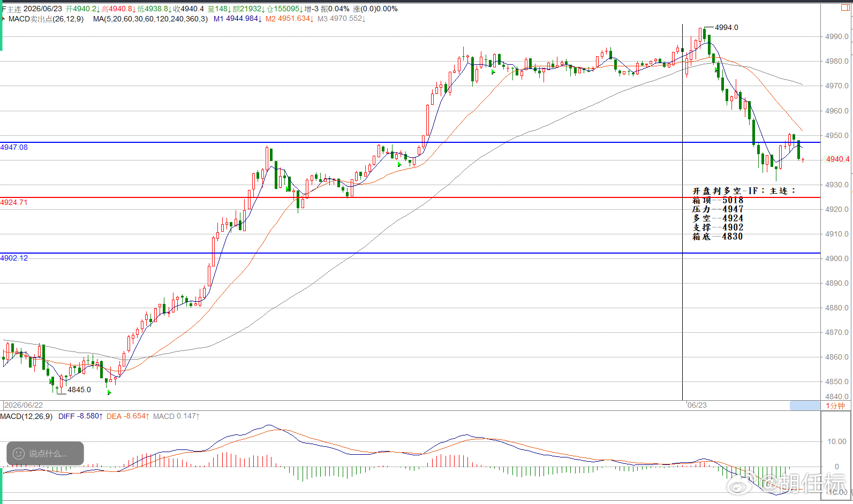Focus the 说点什么... comment input field

click(45, 454)
